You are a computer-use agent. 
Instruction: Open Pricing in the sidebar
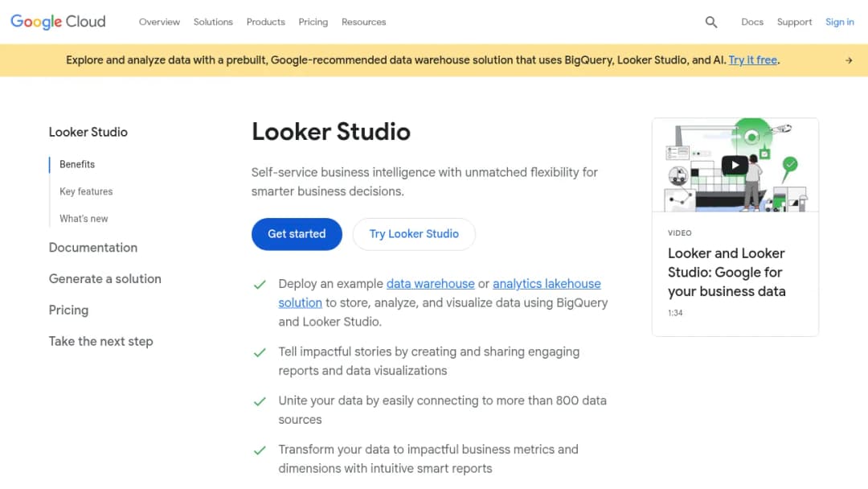68,310
